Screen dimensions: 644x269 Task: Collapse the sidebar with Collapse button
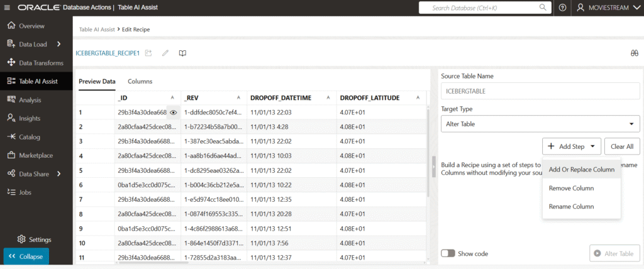(26, 256)
